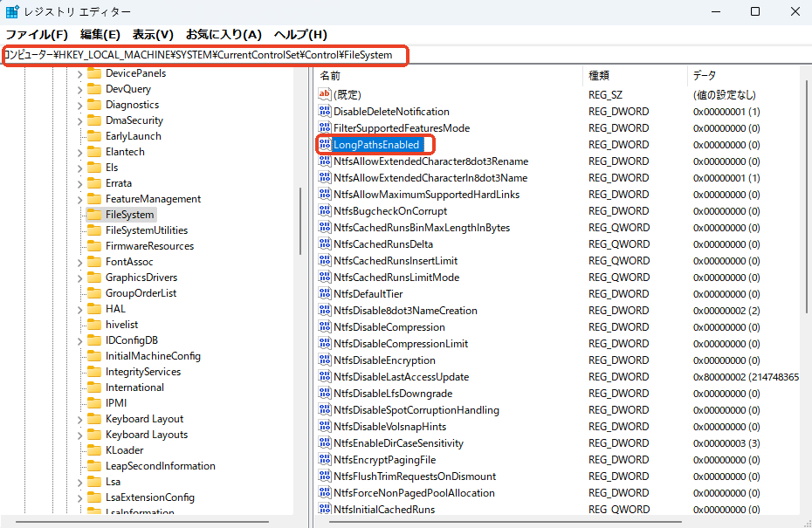Click the folder icon for Keyboard Layout
Viewport: 812px width, 528px height.
pyautogui.click(x=94, y=419)
